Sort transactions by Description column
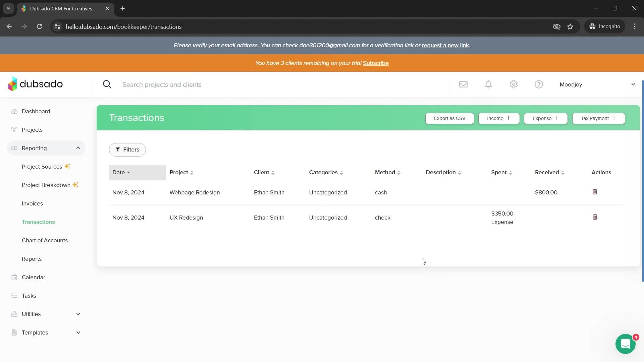644x362 pixels. point(443,172)
